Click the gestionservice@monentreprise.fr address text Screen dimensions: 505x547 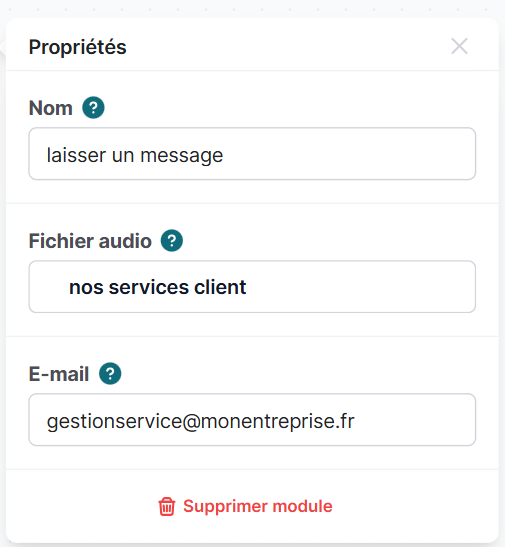[x=201, y=421]
